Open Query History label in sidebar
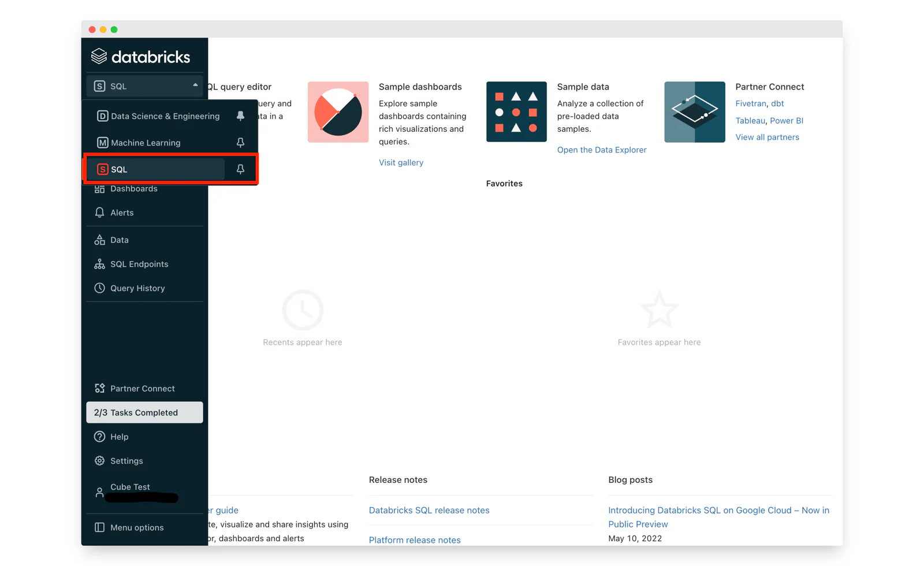The height and width of the screenshot is (566, 924). pyautogui.click(x=137, y=288)
